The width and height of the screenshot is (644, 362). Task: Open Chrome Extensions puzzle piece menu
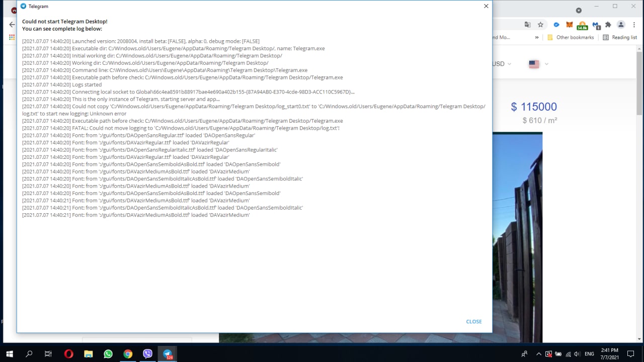pos(608,25)
